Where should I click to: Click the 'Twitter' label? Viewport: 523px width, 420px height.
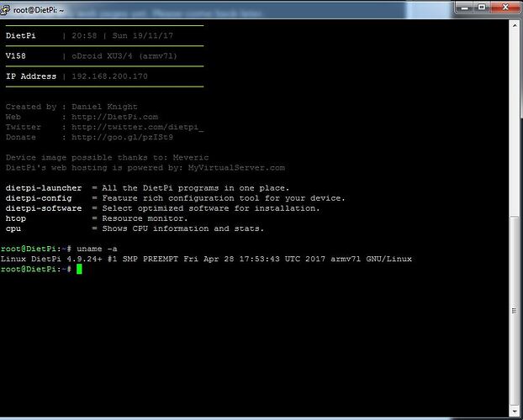pyautogui.click(x=23, y=127)
